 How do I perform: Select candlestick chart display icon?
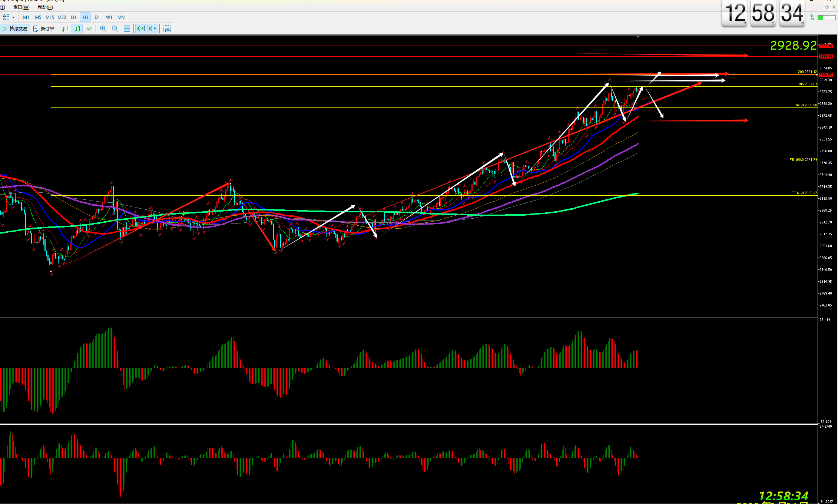pyautogui.click(x=77, y=29)
